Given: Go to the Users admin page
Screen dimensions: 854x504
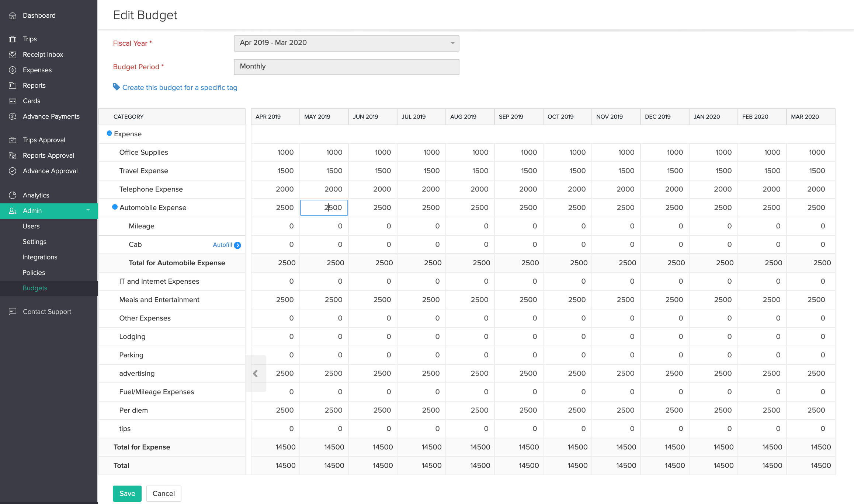Looking at the screenshot, I should [x=31, y=226].
